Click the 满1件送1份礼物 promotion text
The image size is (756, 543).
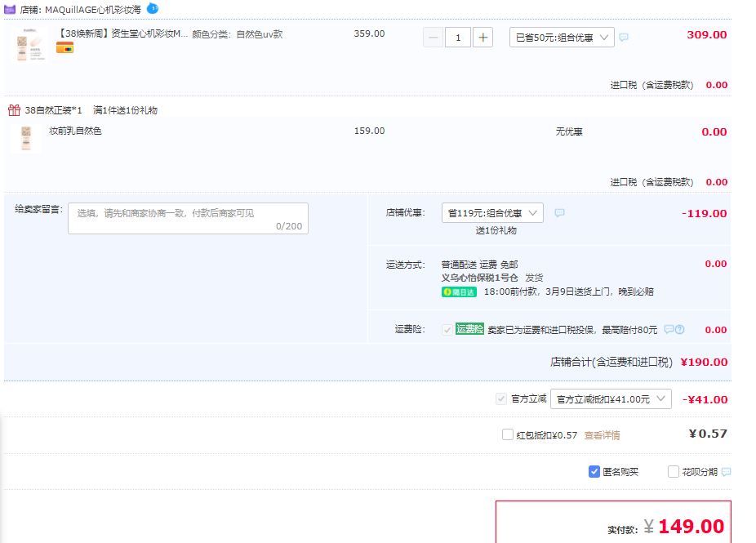click(126, 110)
